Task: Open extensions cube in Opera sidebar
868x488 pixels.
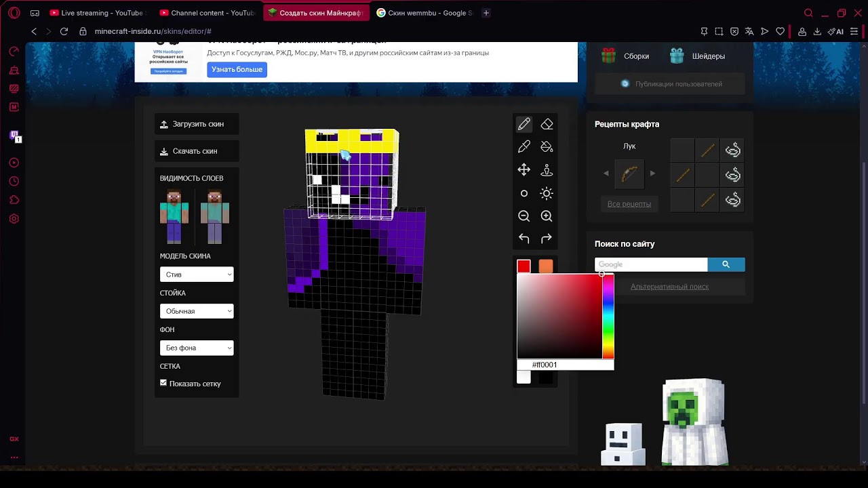Action: pos(14,200)
